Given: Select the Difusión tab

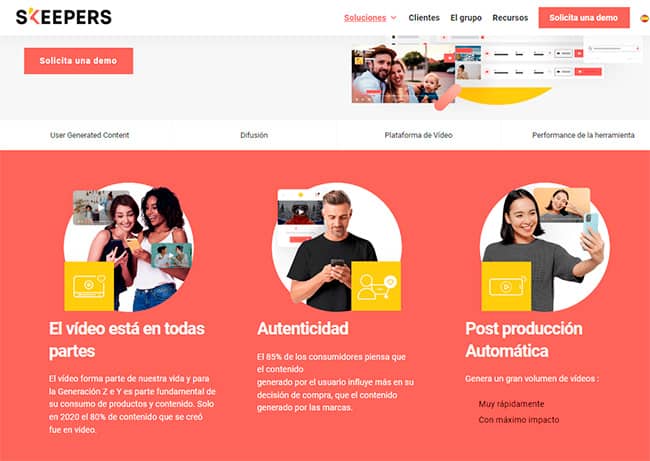Looking at the screenshot, I should pos(254,135).
